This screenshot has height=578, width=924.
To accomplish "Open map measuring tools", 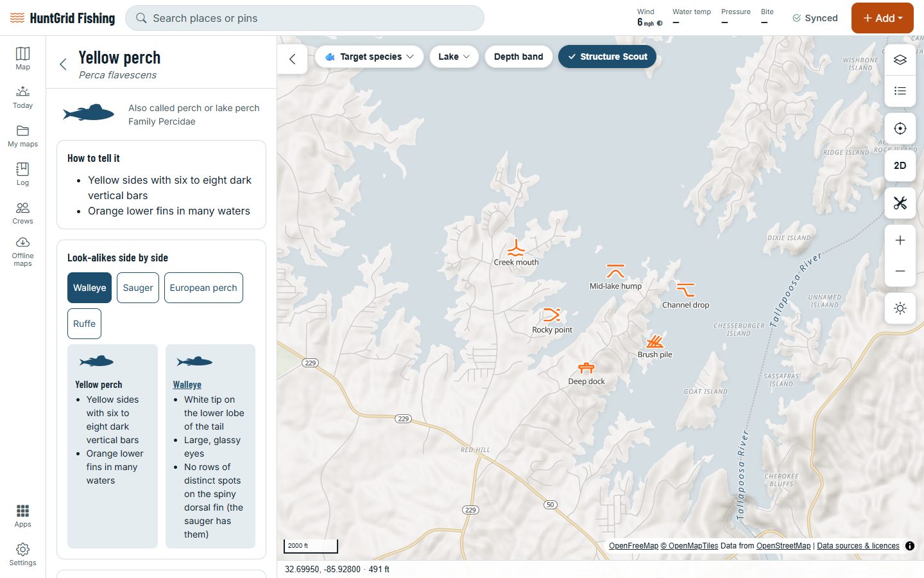I will pyautogui.click(x=900, y=203).
